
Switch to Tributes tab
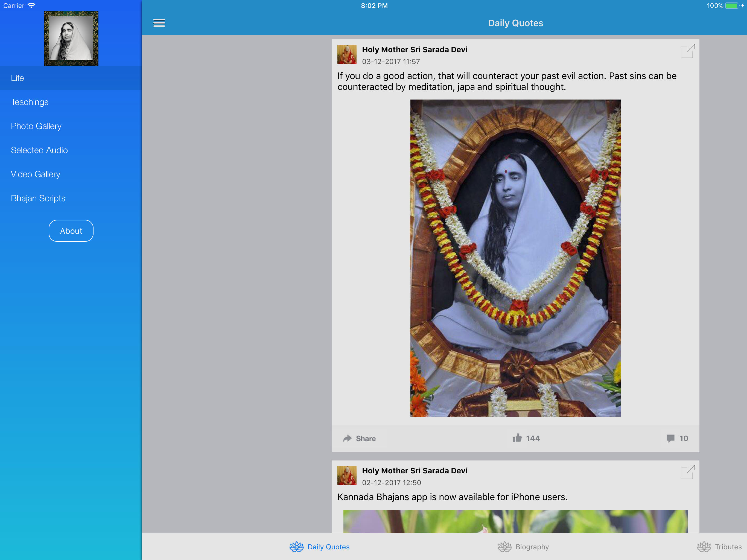(719, 547)
